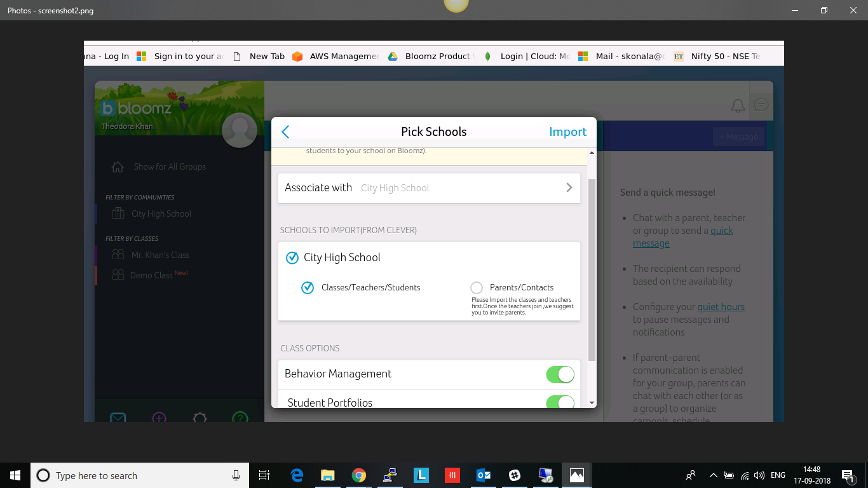Open the Bloomz Product bookmark
The height and width of the screenshot is (488, 868).
438,56
